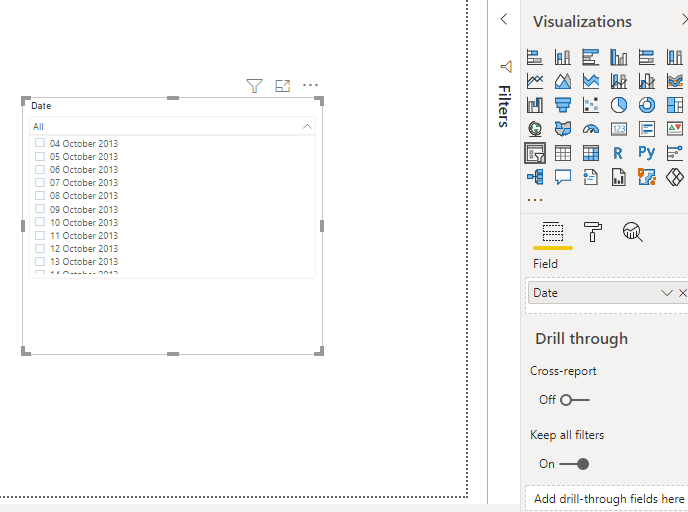
Task: Check the 04 October 2013 checkbox
Action: (x=40, y=143)
